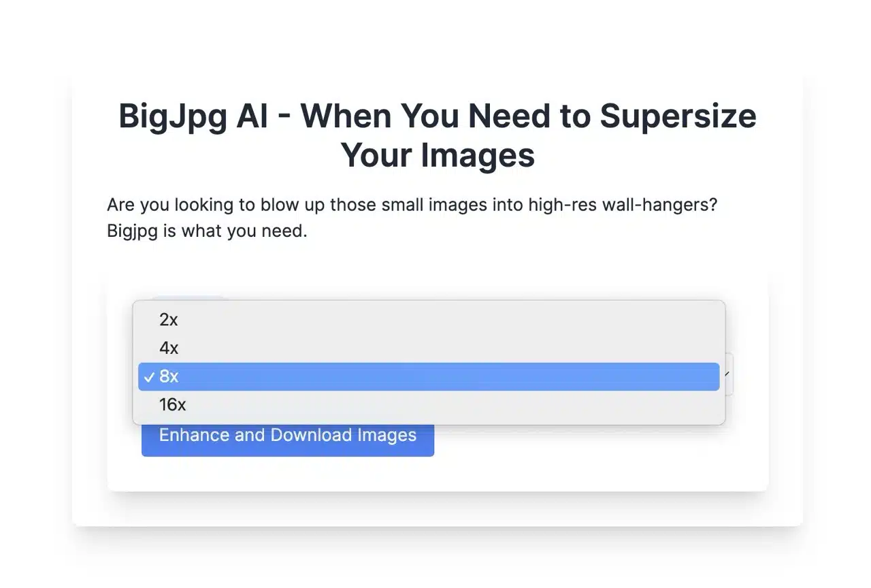871x588 pixels.
Task: Click the 'BigJpg' word in the heading
Action: [x=171, y=116]
